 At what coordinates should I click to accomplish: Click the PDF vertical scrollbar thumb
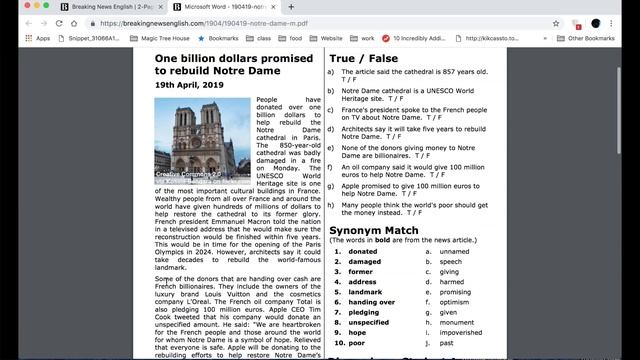click(619, 110)
